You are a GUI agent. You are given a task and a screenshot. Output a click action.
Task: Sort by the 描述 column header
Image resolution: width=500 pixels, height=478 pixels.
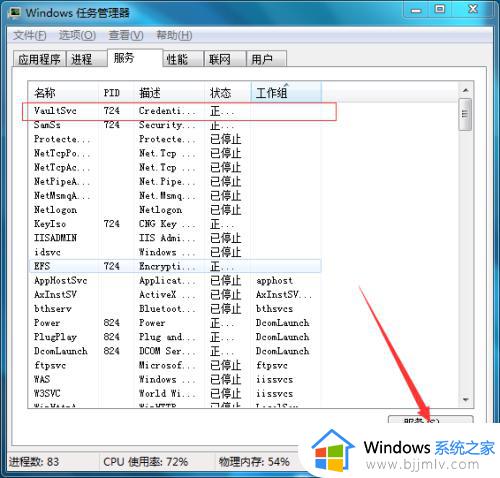[169, 92]
